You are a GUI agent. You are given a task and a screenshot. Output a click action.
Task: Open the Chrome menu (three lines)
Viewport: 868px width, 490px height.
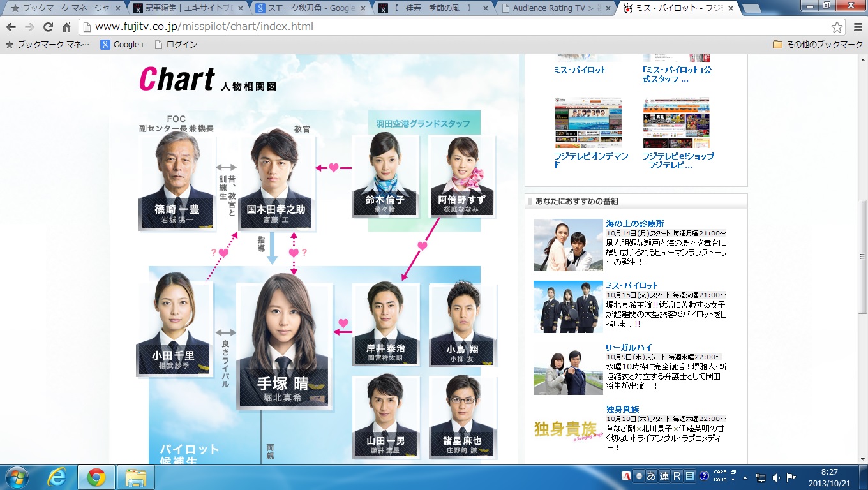858,27
